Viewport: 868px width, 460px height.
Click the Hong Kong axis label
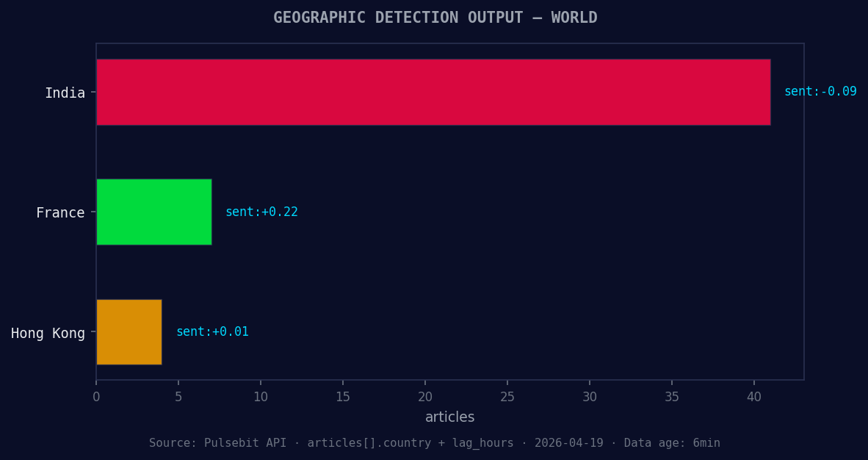48,333
